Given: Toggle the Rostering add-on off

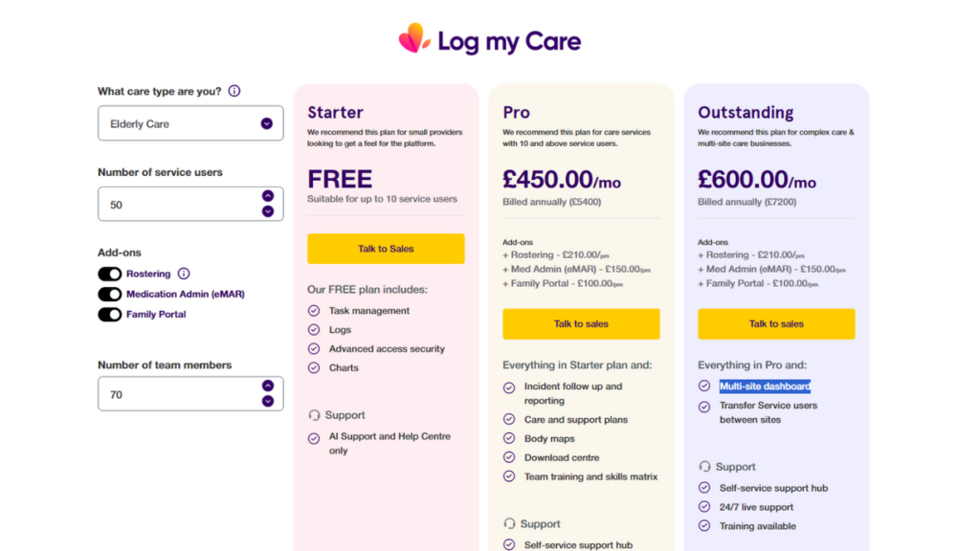Looking at the screenshot, I should [x=109, y=274].
